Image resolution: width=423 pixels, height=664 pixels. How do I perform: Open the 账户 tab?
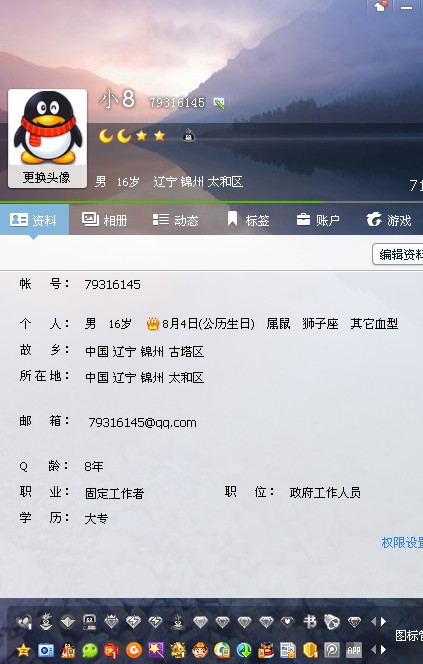pyautogui.click(x=318, y=220)
